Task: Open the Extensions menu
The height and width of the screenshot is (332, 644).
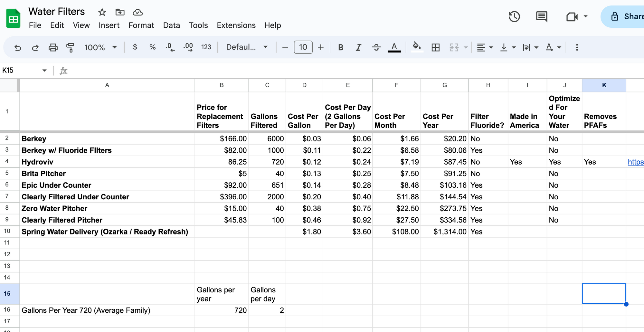Action: tap(236, 25)
